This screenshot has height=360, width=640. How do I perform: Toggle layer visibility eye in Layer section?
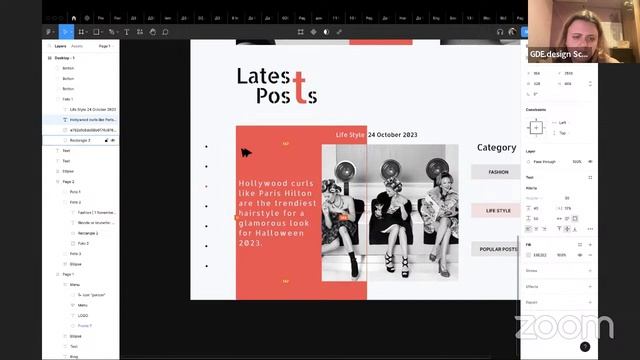tap(590, 162)
